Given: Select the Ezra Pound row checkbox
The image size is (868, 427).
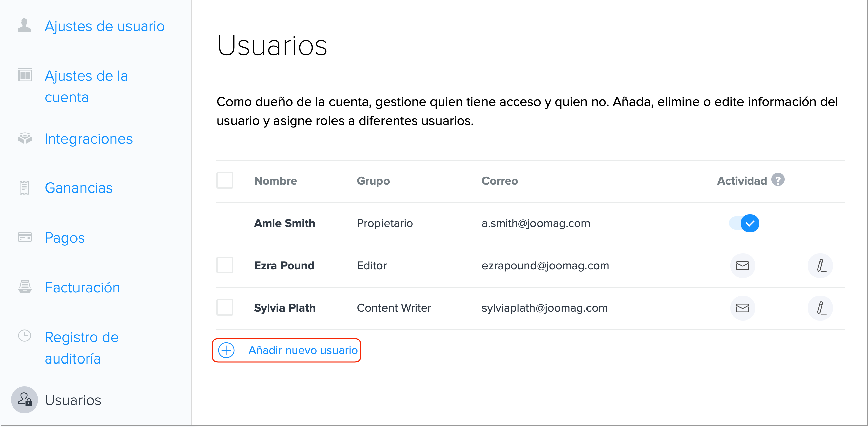Looking at the screenshot, I should (x=225, y=265).
